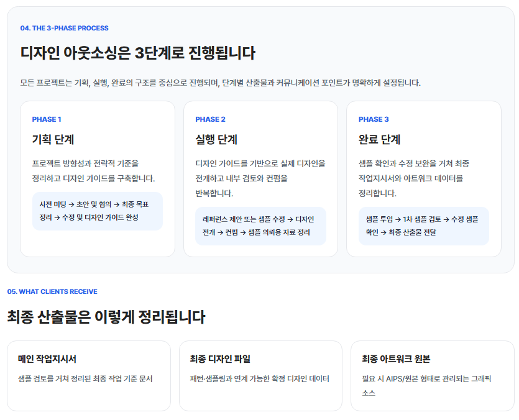This screenshot has width=519, height=420.
Task: Click the intro paragraph starting with "모든 프로젝트는"
Action: [220, 83]
